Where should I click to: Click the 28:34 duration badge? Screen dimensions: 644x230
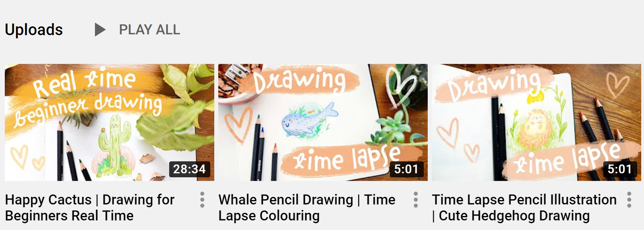pos(190,169)
